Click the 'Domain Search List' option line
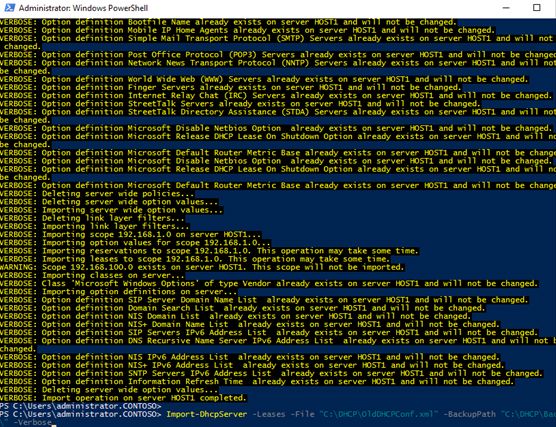Image resolution: width=556 pixels, height=427 pixels. point(243,308)
